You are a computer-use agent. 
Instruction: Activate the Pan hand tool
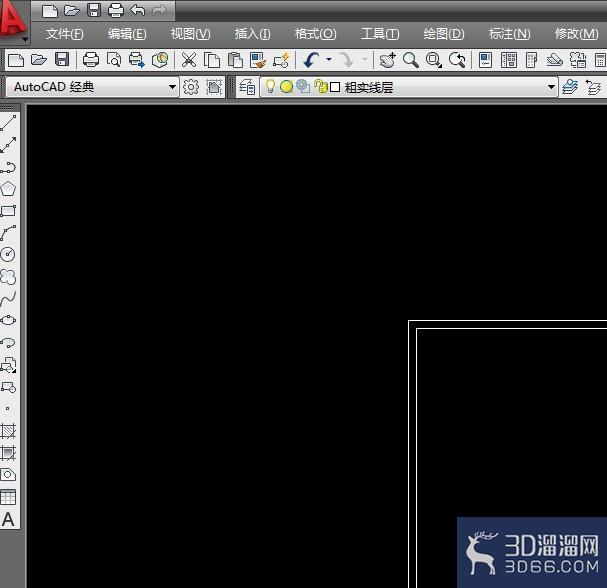[x=387, y=60]
